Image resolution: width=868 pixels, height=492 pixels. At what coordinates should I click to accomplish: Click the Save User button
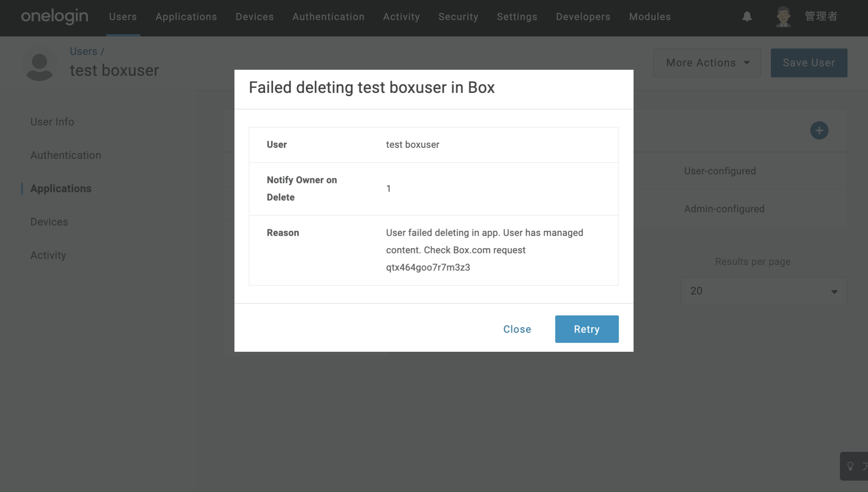(x=809, y=63)
